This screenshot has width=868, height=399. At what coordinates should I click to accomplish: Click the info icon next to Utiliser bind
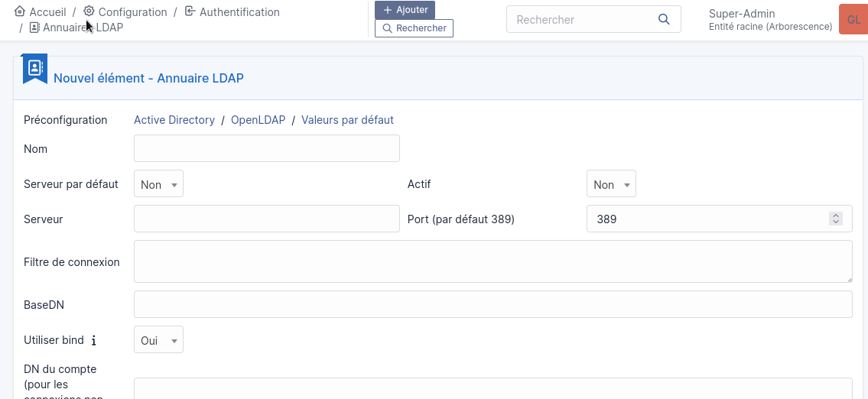94,341
